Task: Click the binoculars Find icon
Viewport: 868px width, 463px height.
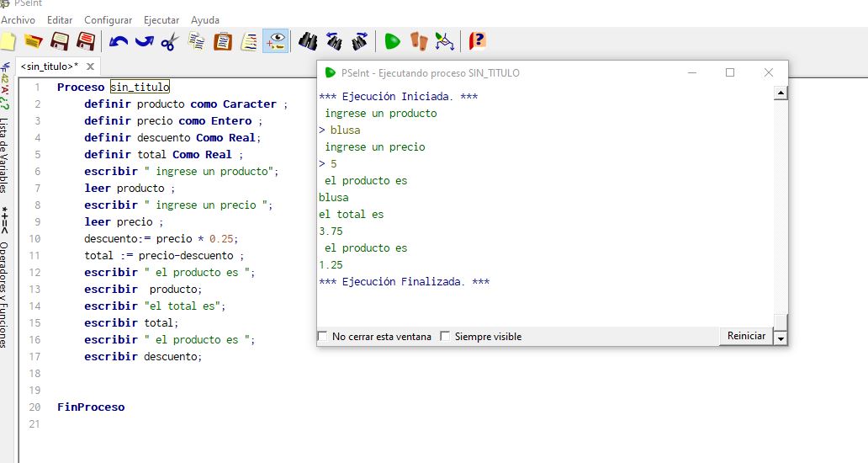Action: tap(308, 40)
